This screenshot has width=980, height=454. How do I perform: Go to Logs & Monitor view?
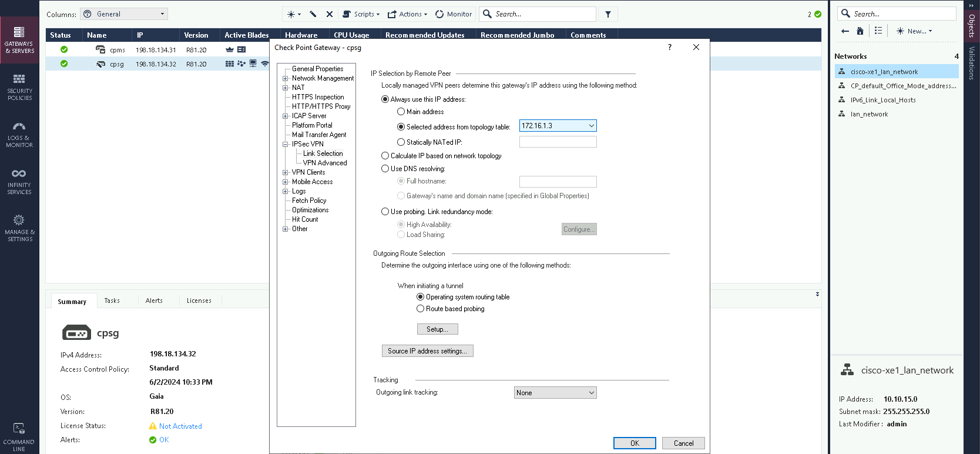tap(19, 134)
